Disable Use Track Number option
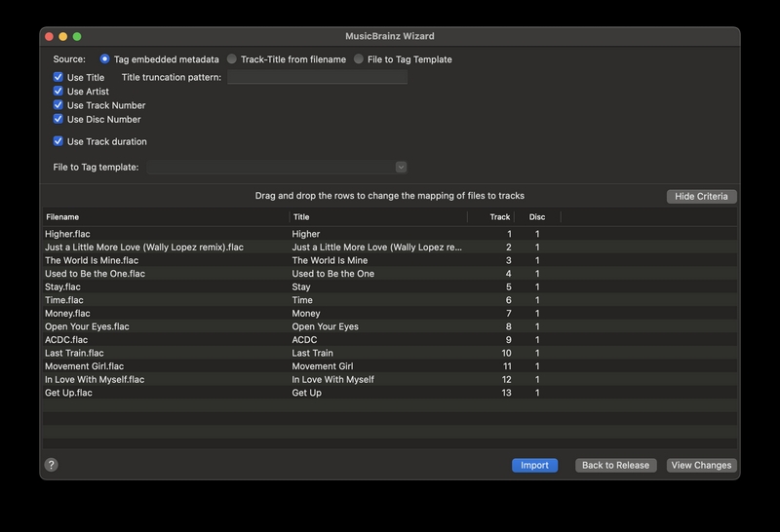The image size is (780, 532). click(58, 105)
